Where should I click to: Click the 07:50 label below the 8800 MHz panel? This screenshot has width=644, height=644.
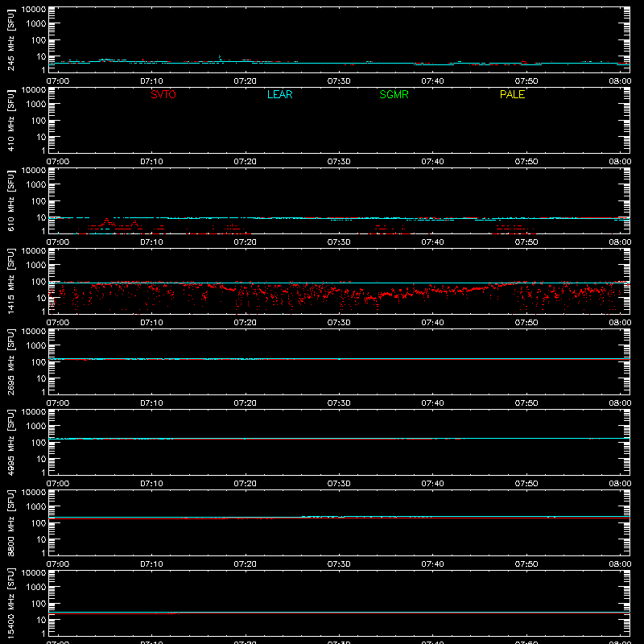point(526,564)
